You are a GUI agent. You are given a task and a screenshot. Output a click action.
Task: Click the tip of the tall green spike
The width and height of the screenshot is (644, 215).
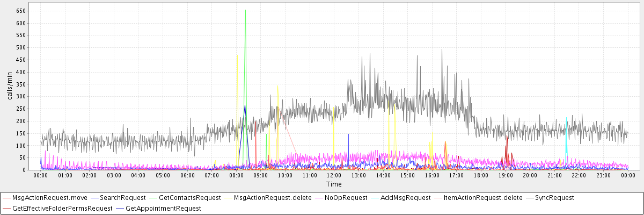[245, 10]
